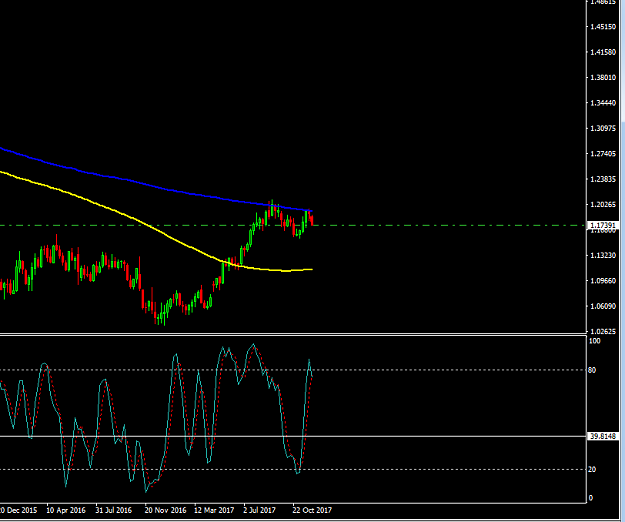
Task: Click the 39.8148 level label
Action: (603, 436)
